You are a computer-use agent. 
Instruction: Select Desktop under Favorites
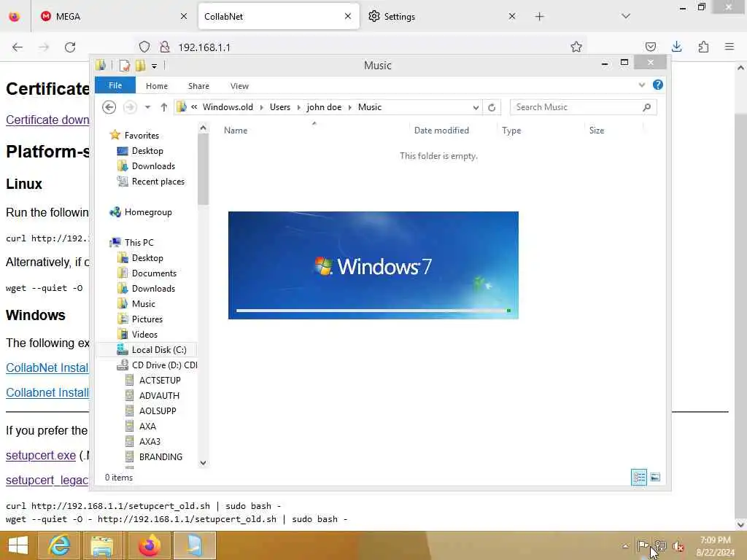coord(147,151)
